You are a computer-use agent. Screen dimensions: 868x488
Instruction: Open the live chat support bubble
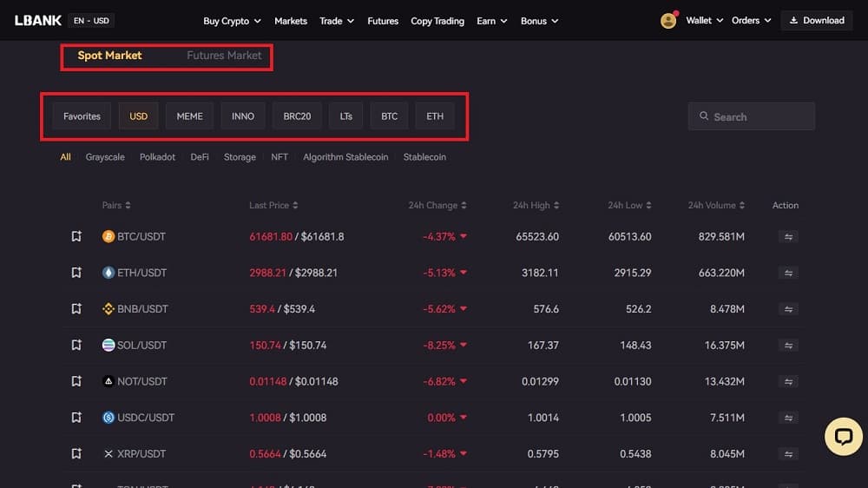[x=843, y=437]
